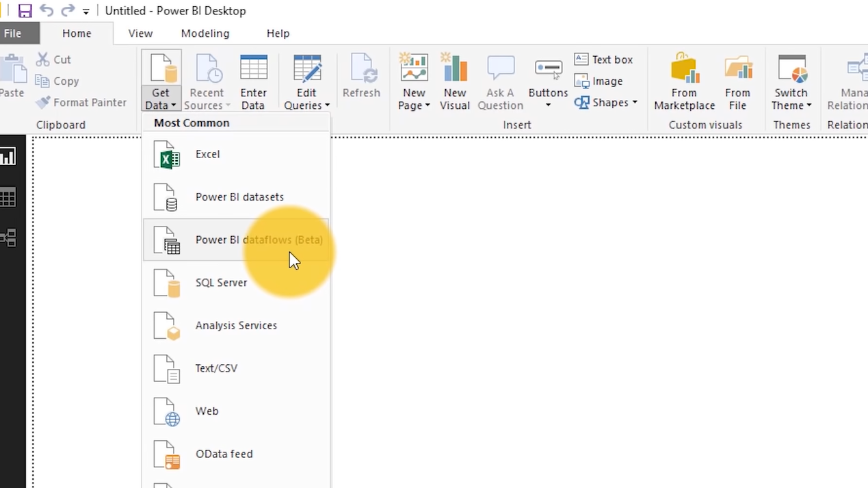Viewport: 868px width, 488px height.
Task: Open the Shapes dropdown
Action: coord(606,102)
